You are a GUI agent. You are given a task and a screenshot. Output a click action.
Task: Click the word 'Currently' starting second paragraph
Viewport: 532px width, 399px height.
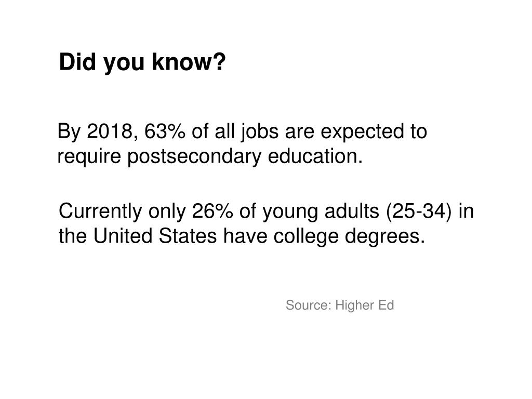coord(100,212)
